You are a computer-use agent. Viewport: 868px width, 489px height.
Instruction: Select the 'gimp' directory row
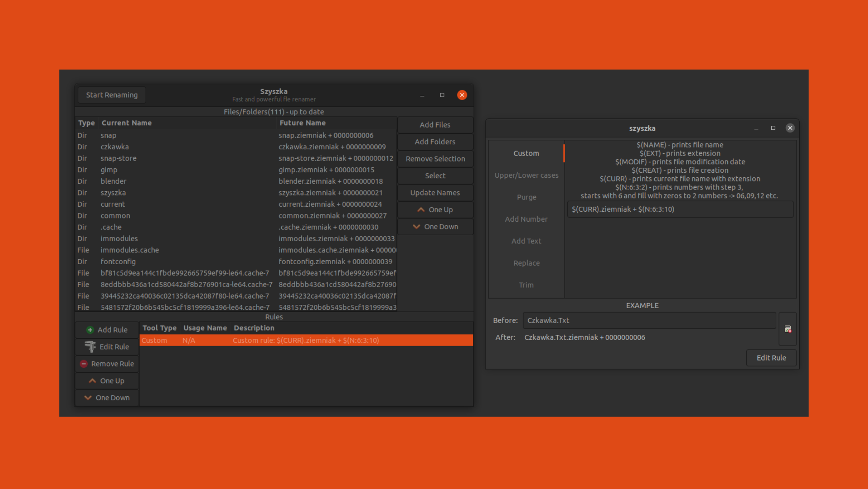[x=236, y=170]
